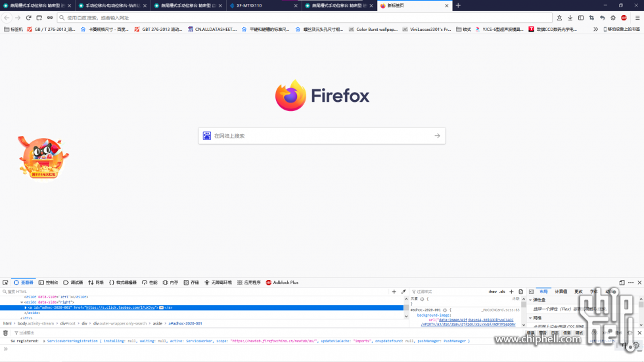644x362 pixels.
Task: Click the print media simulation icon
Action: click(x=520, y=292)
